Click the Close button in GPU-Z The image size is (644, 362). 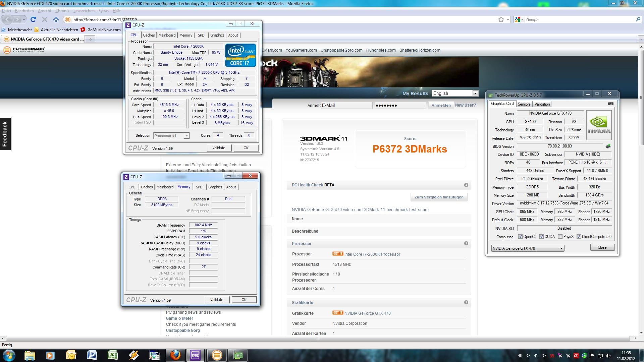pyautogui.click(x=602, y=247)
